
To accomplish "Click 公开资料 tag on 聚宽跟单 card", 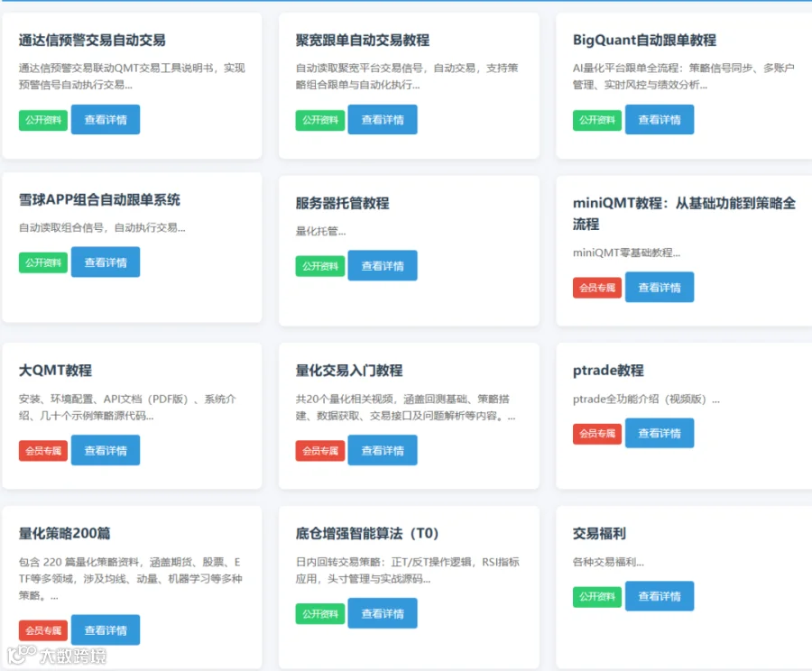I will (320, 120).
